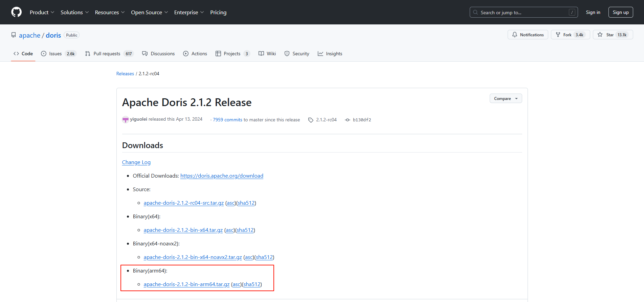Click the Binary(arm64): label

point(150,271)
